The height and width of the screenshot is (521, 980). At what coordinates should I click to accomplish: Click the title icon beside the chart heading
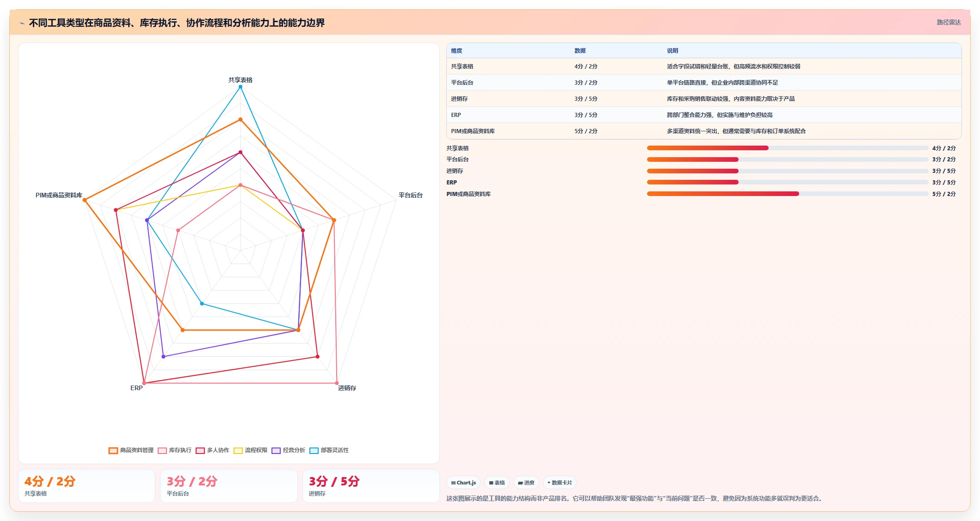coord(22,23)
